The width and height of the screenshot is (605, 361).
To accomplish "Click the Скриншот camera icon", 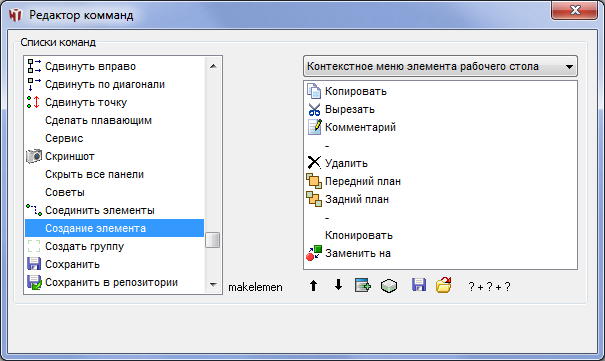I will click(x=34, y=156).
